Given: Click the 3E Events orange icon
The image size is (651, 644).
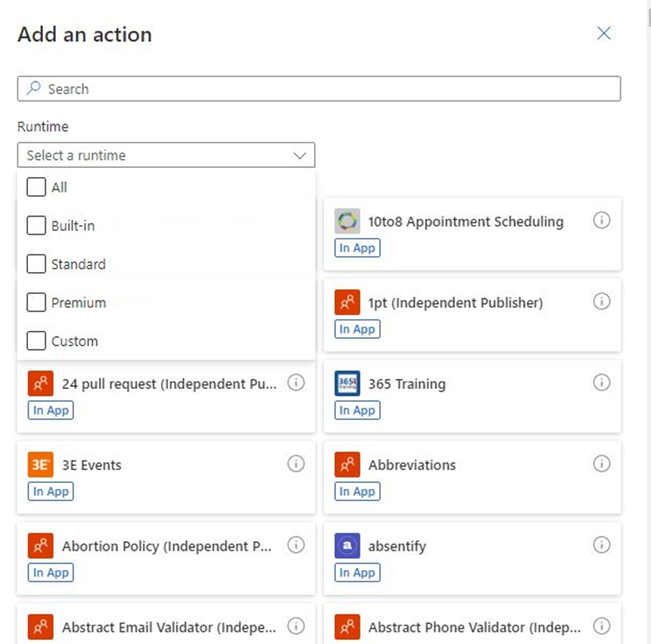Looking at the screenshot, I should coord(40,465).
